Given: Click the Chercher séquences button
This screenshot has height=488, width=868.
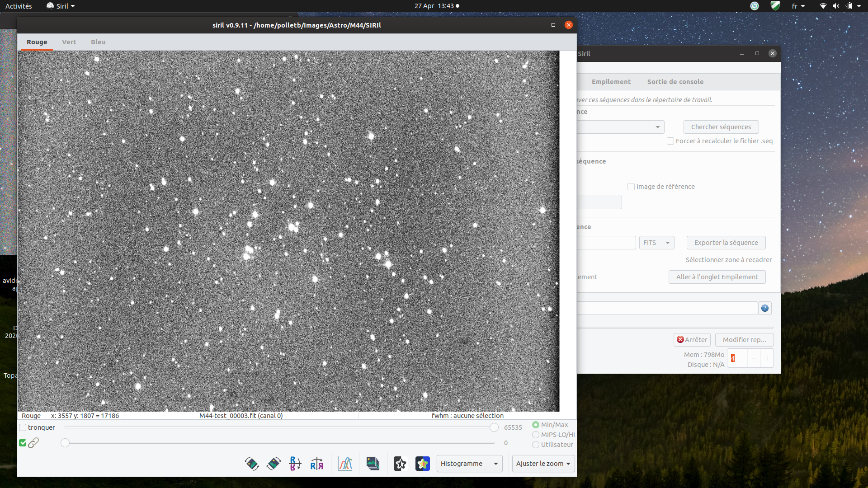Looking at the screenshot, I should pyautogui.click(x=721, y=127).
